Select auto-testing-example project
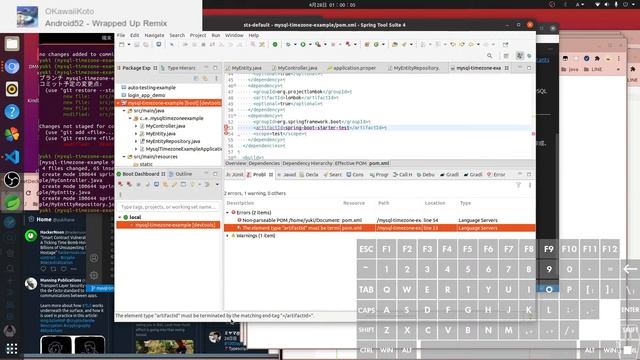640x360 pixels. coord(151,87)
